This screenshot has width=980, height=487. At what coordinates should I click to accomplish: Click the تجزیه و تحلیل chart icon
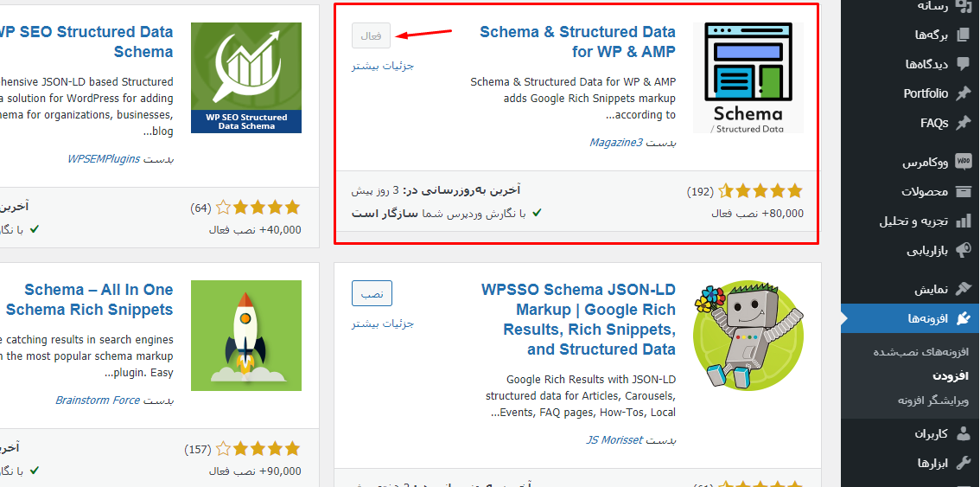pos(963,221)
